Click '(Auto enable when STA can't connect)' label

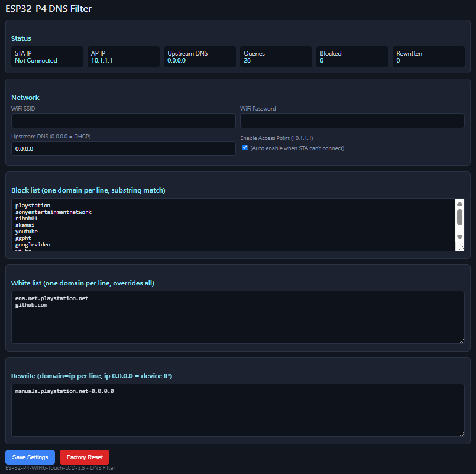click(x=297, y=148)
